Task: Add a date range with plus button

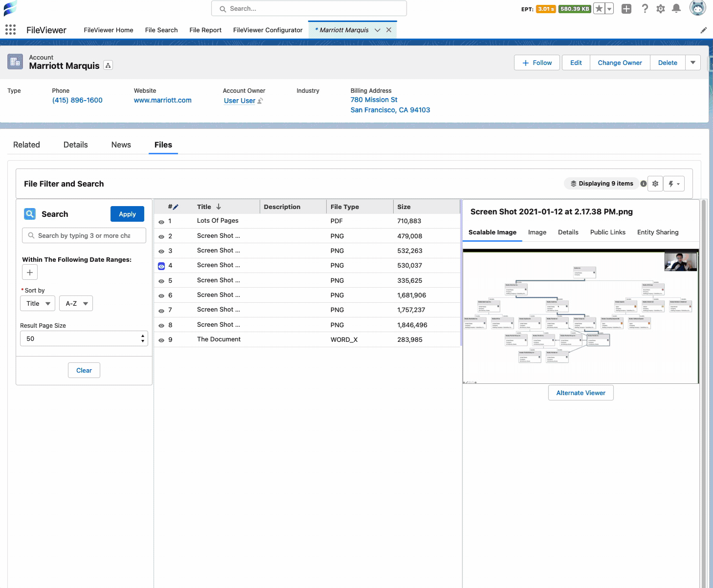Action: click(30, 273)
